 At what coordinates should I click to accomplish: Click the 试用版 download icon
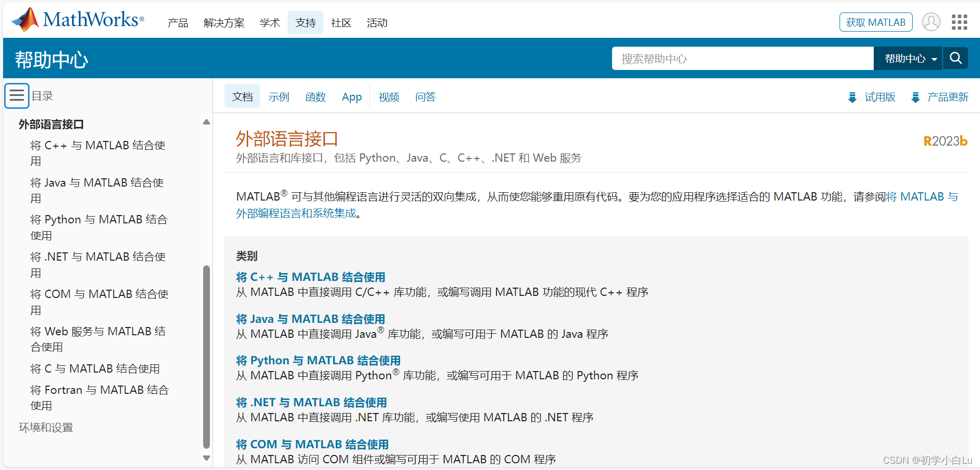(852, 97)
